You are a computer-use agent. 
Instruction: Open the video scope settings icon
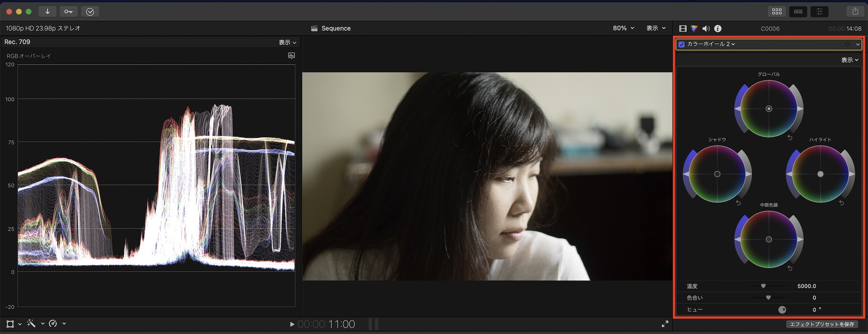click(x=292, y=56)
